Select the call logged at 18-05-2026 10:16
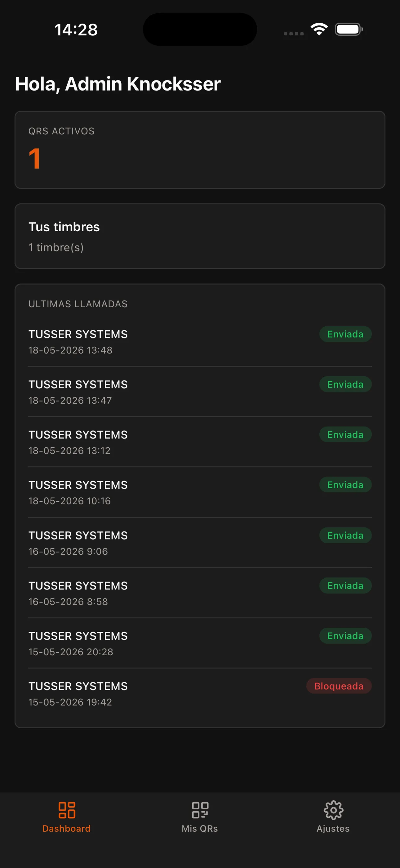The width and height of the screenshot is (400, 868). point(200,492)
